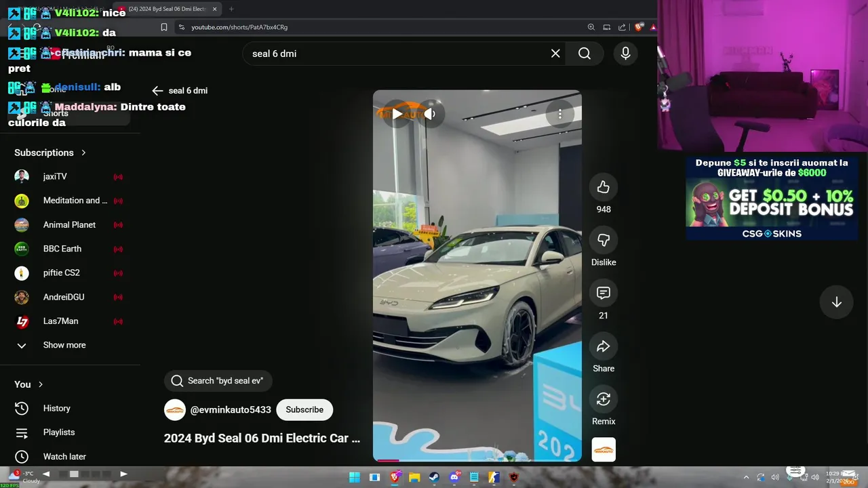Click the History clock icon
This screenshot has width=868, height=488.
tap(22, 408)
